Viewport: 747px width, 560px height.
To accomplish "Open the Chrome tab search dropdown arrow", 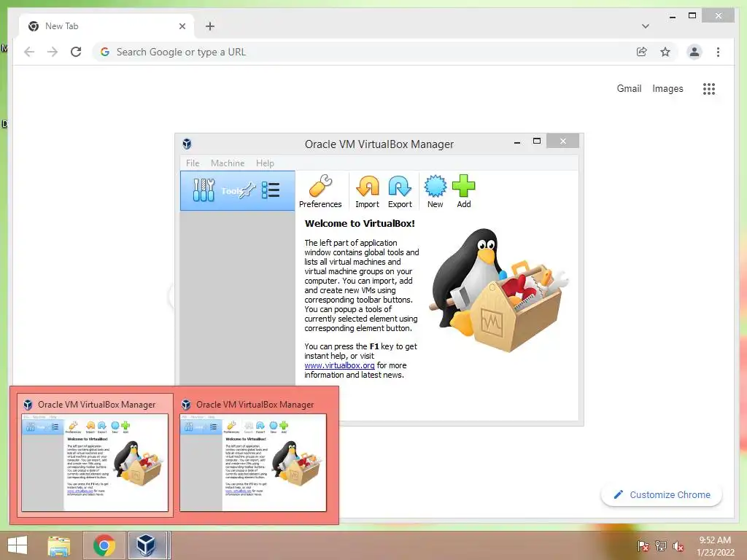I will pos(645,26).
